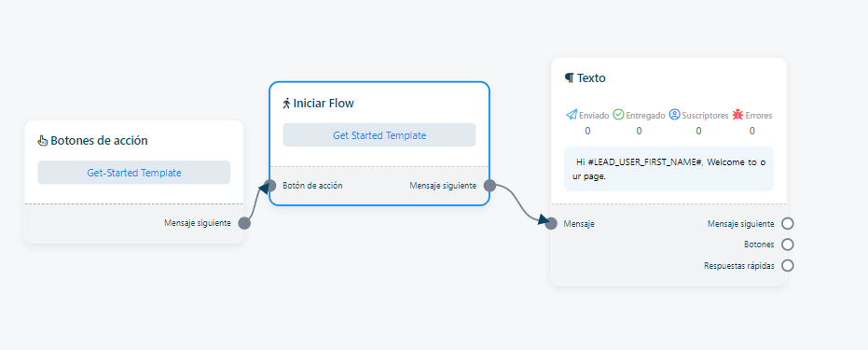Click the green check Entregado icon
The image size is (868, 350).
(618, 115)
